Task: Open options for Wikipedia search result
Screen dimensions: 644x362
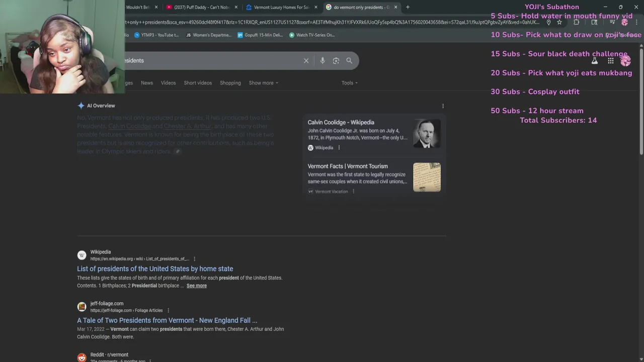Action: (194, 259)
